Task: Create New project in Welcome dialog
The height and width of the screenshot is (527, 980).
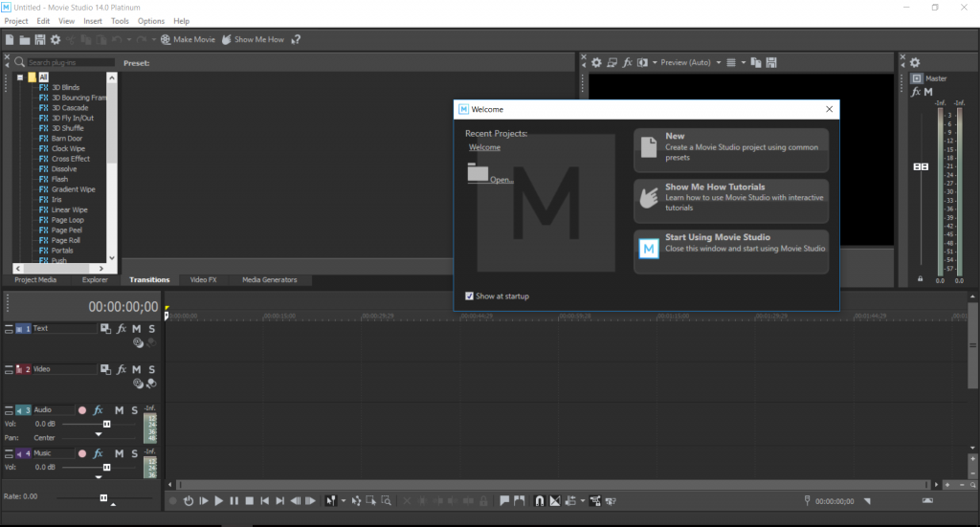Action: click(731, 150)
